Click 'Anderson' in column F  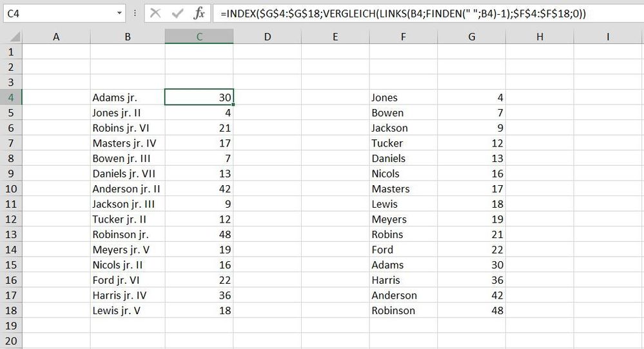click(404, 295)
